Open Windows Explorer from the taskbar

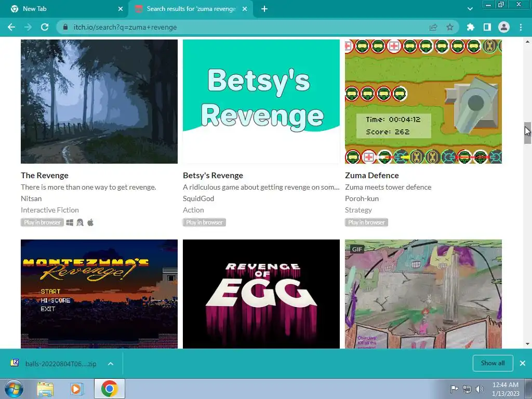[45, 389]
